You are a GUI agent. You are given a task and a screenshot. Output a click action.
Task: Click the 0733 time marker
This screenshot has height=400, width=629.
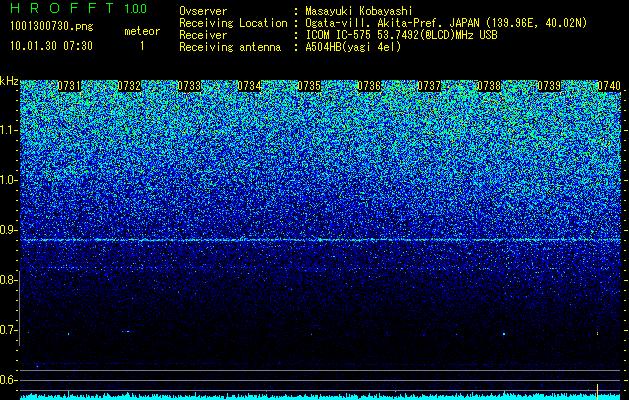coord(189,86)
